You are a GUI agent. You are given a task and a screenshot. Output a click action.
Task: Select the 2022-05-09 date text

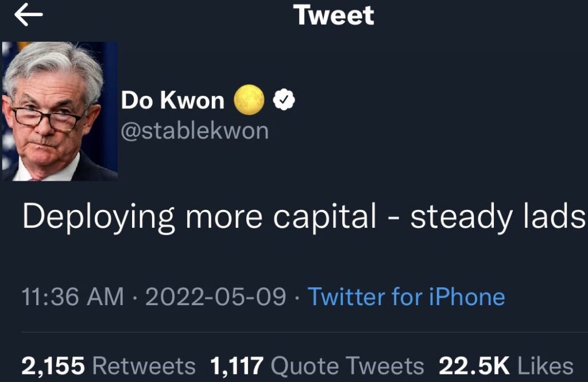(x=215, y=297)
